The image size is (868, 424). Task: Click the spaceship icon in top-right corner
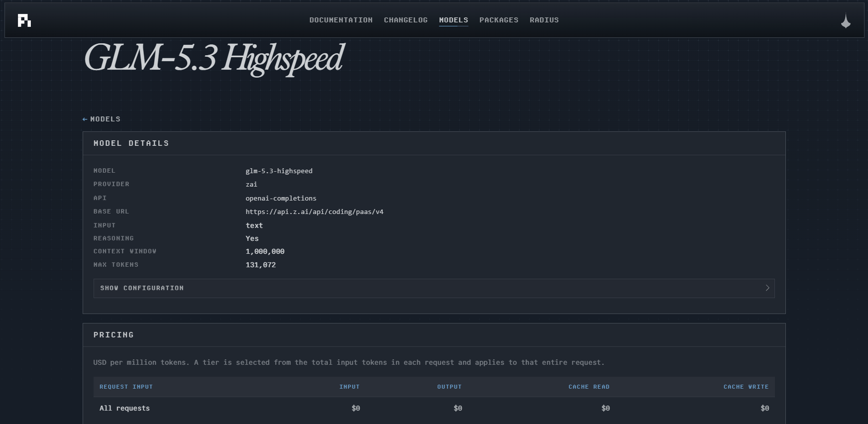[846, 21]
